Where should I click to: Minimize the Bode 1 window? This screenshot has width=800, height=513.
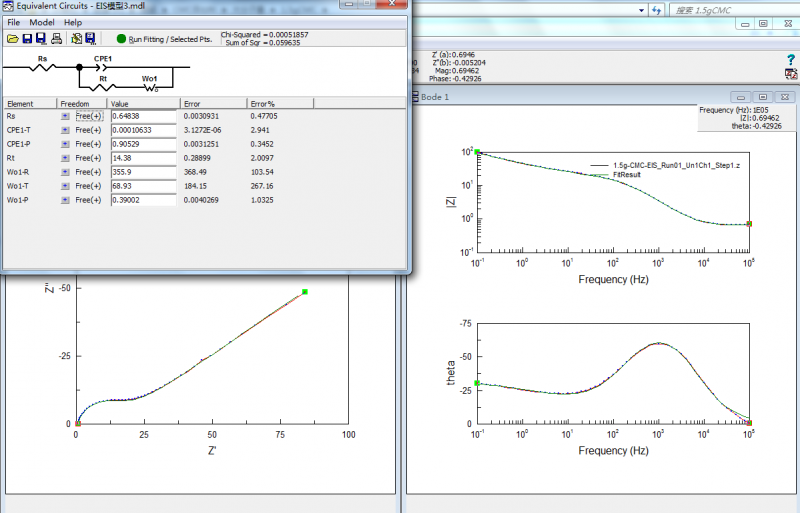click(740, 96)
